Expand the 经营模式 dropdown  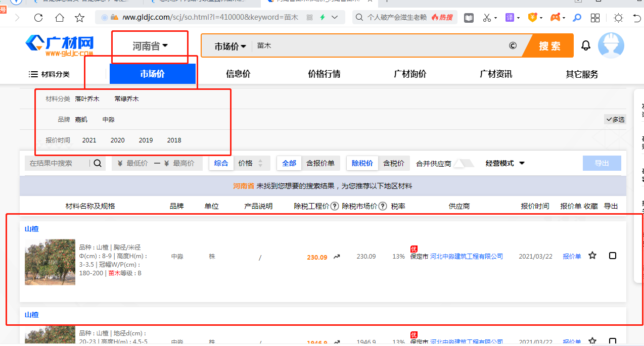(x=505, y=163)
